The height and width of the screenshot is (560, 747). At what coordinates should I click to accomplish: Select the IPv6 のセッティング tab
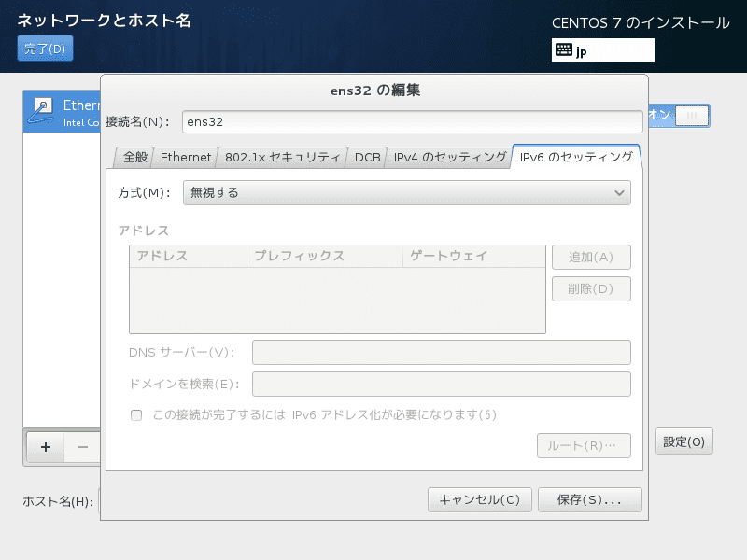pyautogui.click(x=575, y=158)
